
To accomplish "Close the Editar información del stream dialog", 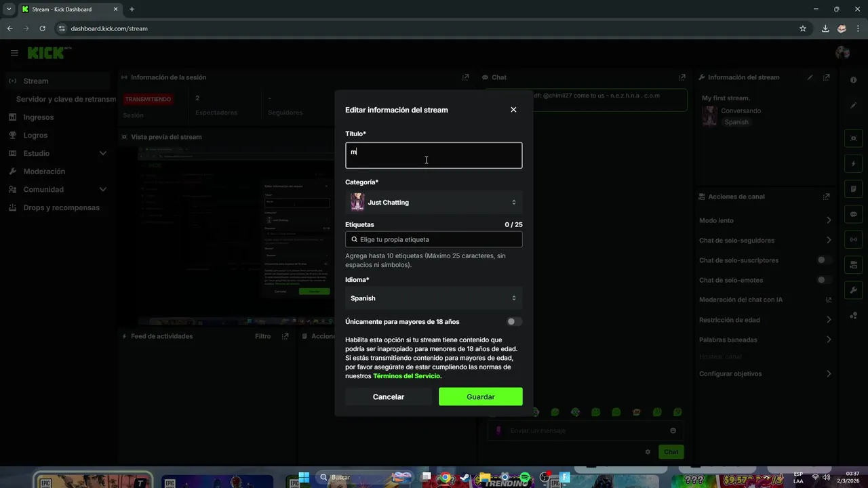I will click(513, 110).
